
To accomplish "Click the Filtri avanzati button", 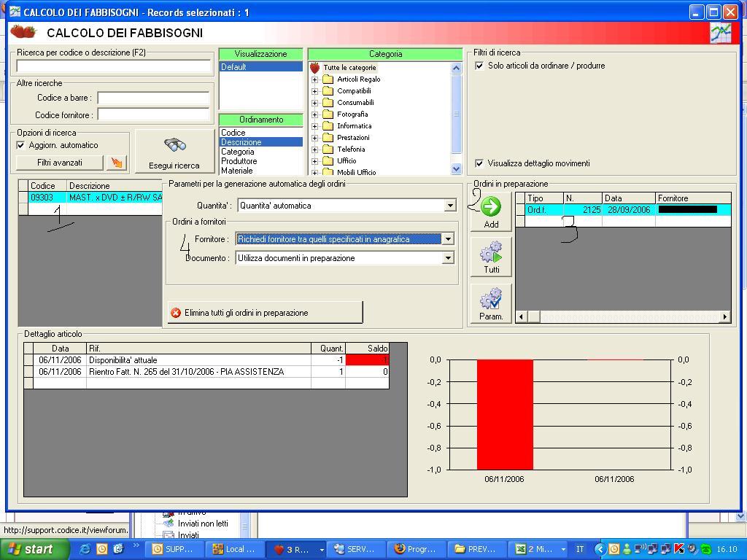I will [60, 163].
